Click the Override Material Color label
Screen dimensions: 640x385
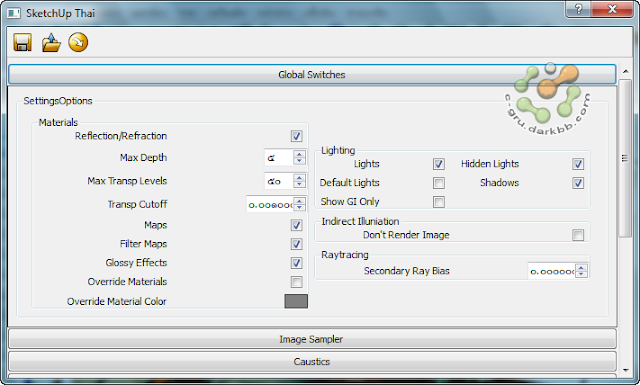[117, 301]
